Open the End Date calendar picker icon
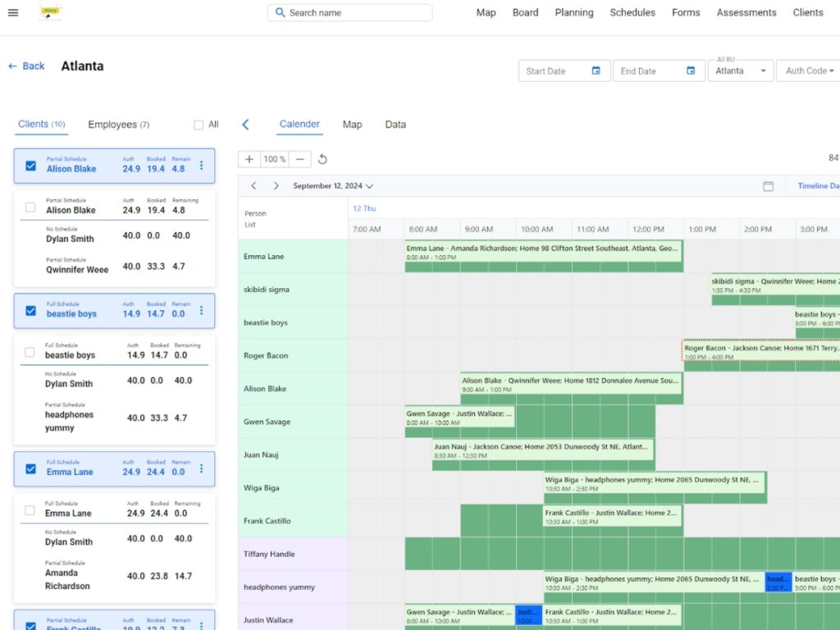 point(693,71)
